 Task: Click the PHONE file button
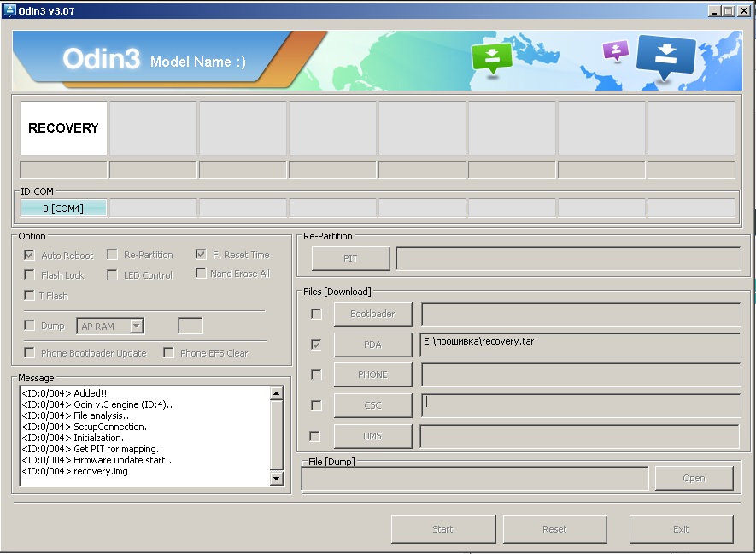(x=372, y=374)
